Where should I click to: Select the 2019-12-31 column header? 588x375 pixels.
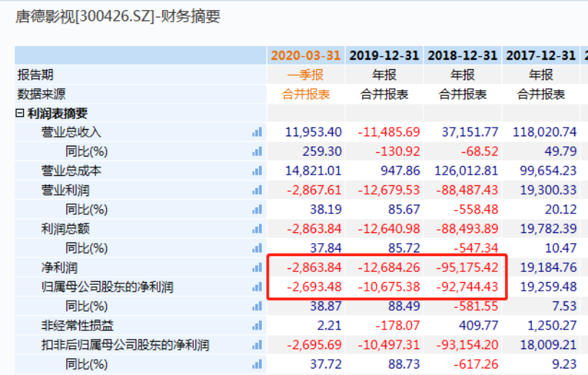[384, 56]
